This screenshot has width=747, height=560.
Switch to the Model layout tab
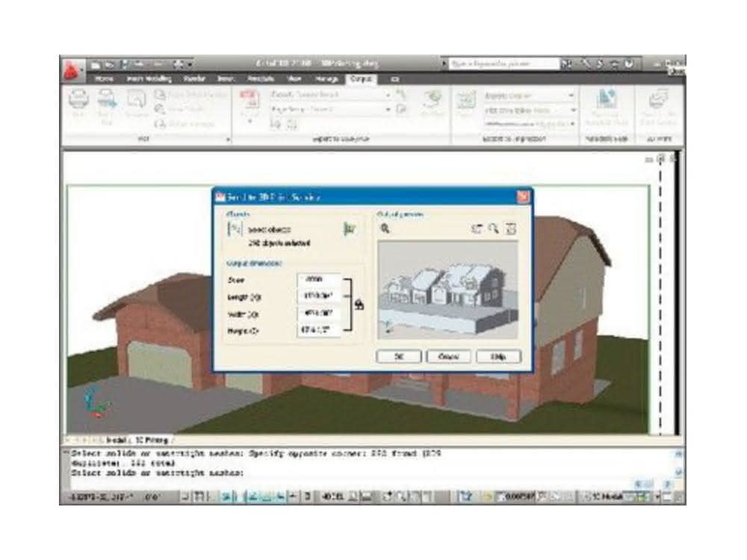116,440
